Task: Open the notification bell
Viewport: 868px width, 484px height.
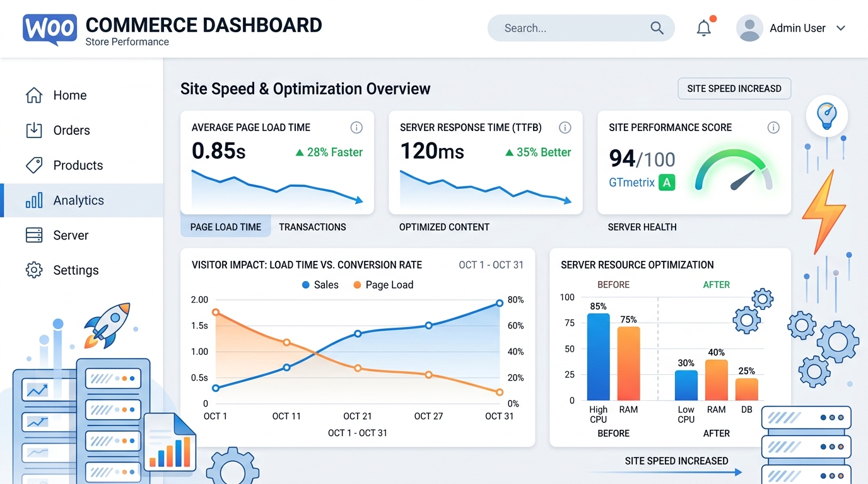Action: point(705,28)
